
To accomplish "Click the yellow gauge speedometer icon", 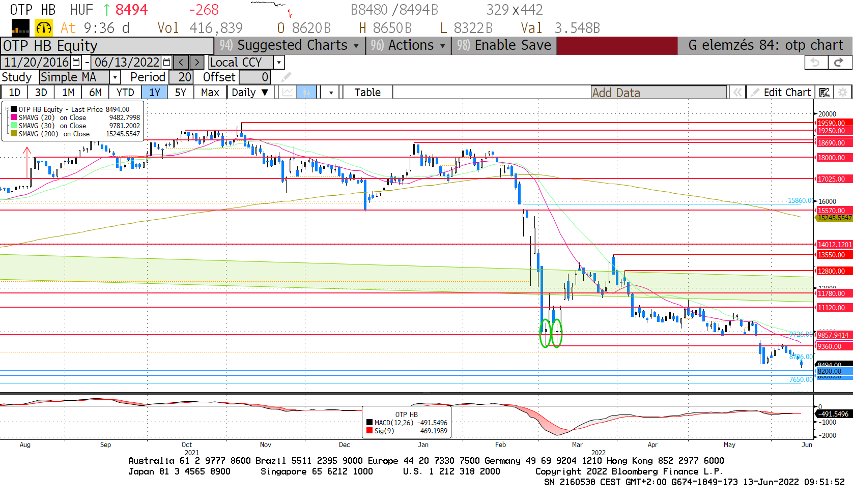I will 43,27.
